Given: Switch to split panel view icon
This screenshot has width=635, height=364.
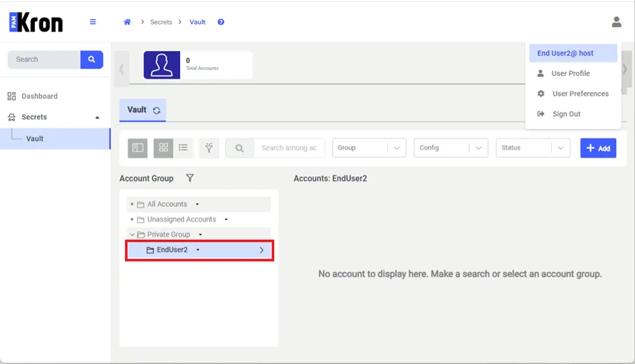Looking at the screenshot, I should click(138, 148).
